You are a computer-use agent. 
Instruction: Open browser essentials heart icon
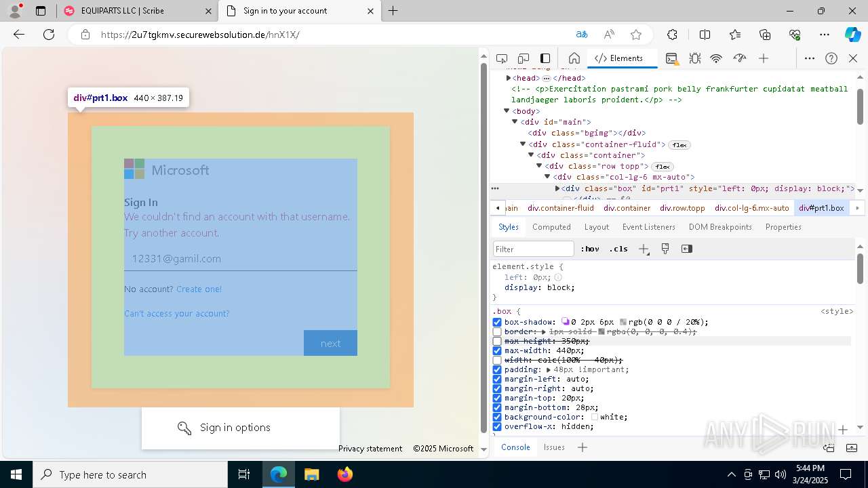795,35
